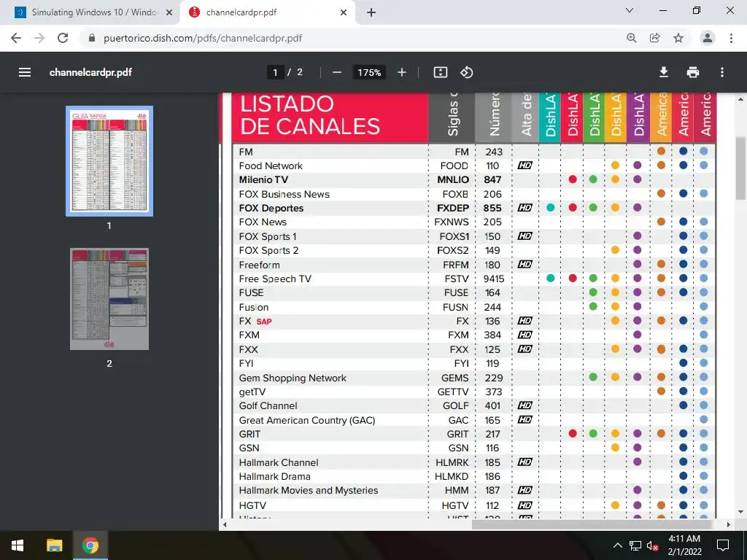The width and height of the screenshot is (747, 560).
Task: Click the LISTADO DE CANALES heading
Action: [x=309, y=115]
